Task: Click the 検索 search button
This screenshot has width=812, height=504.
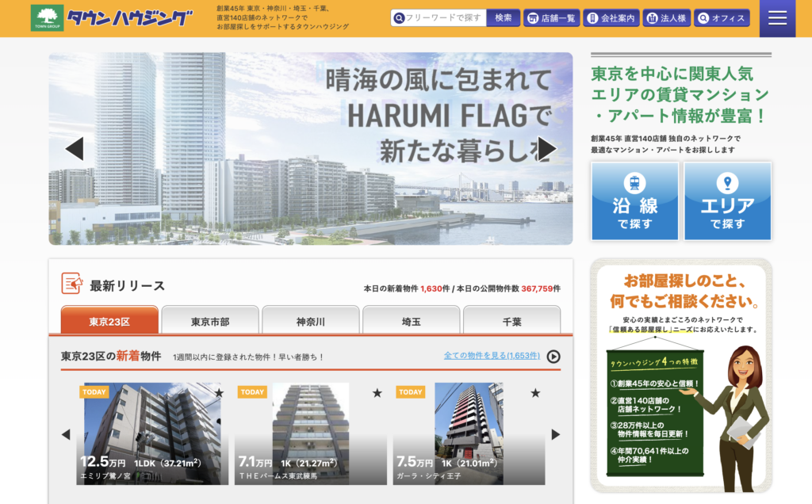Action: [503, 17]
